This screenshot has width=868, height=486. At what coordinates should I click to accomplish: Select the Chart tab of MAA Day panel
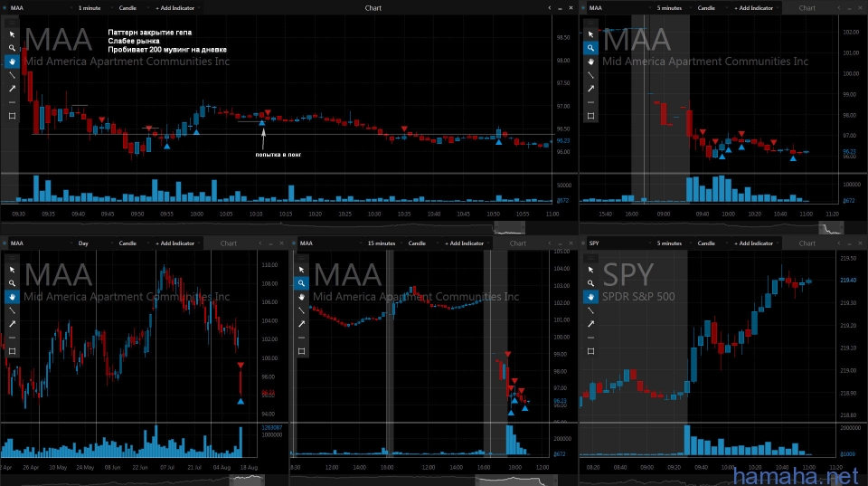point(229,243)
